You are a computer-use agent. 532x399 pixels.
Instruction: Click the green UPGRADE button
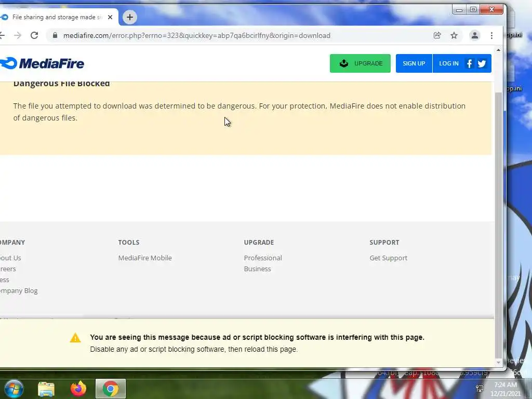click(360, 63)
